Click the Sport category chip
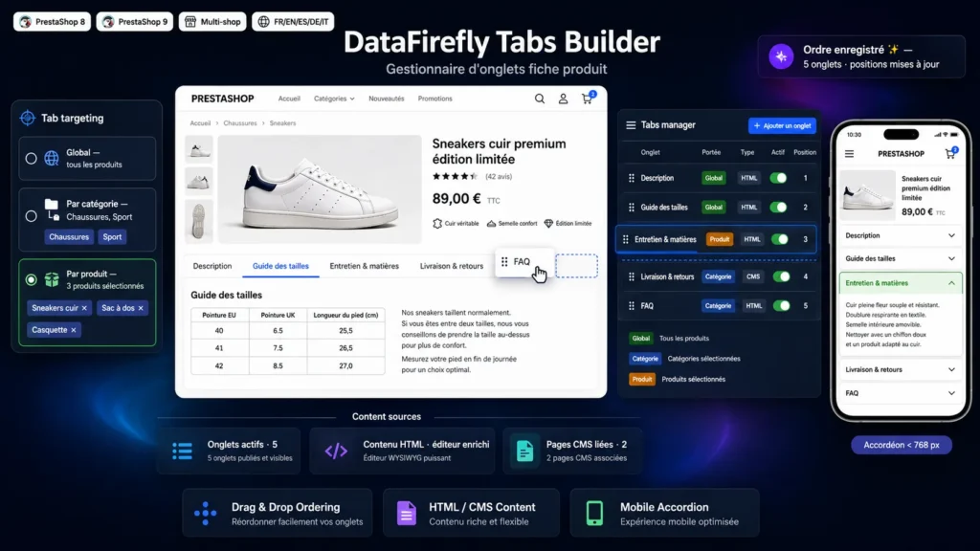980x551 pixels. click(x=113, y=237)
